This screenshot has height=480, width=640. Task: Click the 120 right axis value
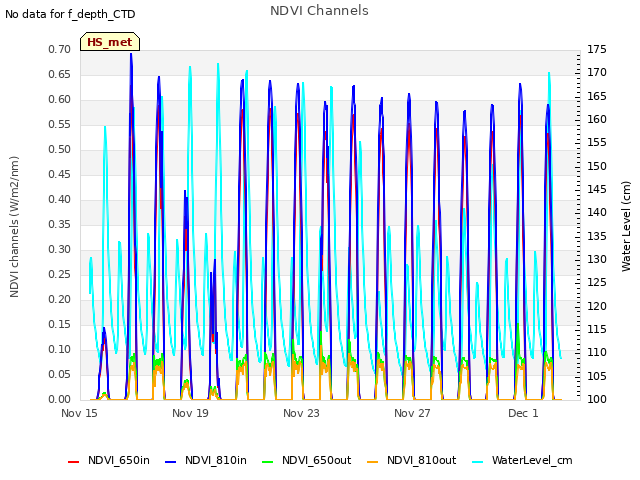pos(597,306)
